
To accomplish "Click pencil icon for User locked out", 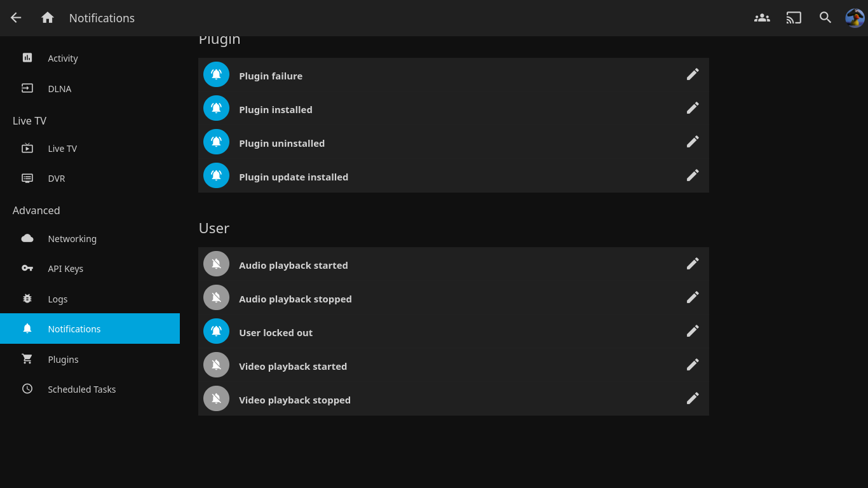I will click(x=693, y=331).
